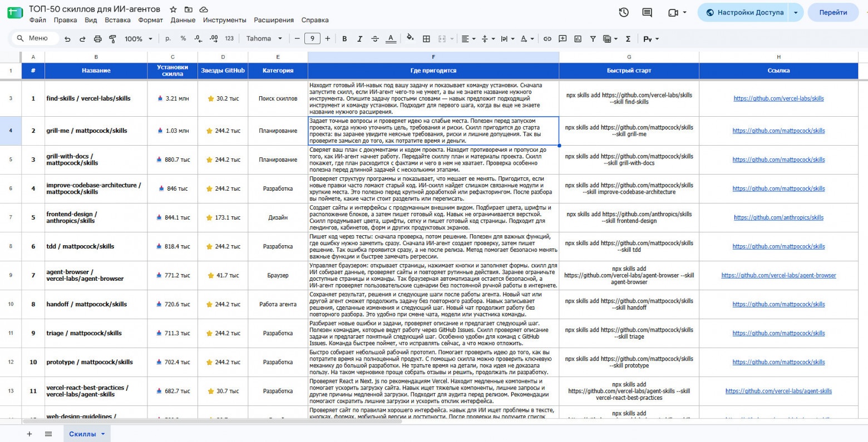Expand the video meeting dropdown
868x442 pixels.
684,12
